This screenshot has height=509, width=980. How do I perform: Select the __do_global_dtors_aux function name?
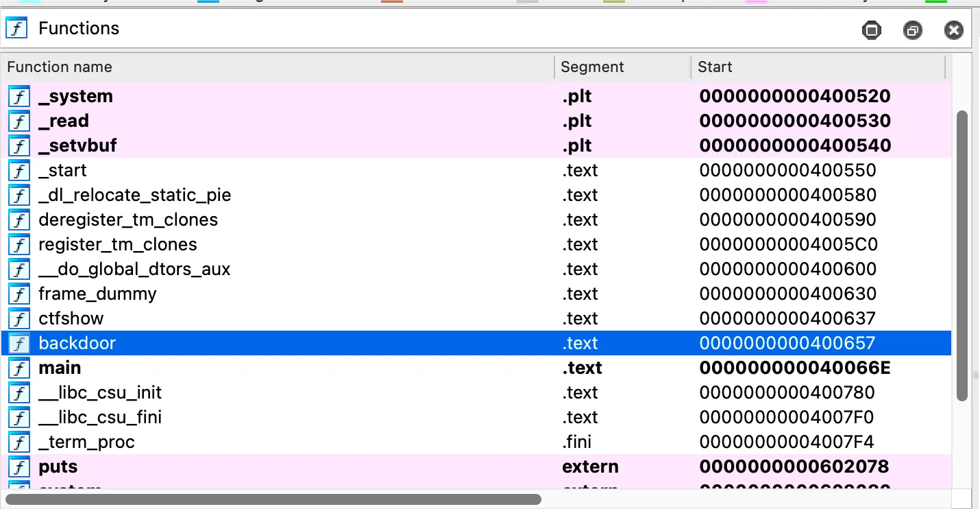[x=134, y=270]
